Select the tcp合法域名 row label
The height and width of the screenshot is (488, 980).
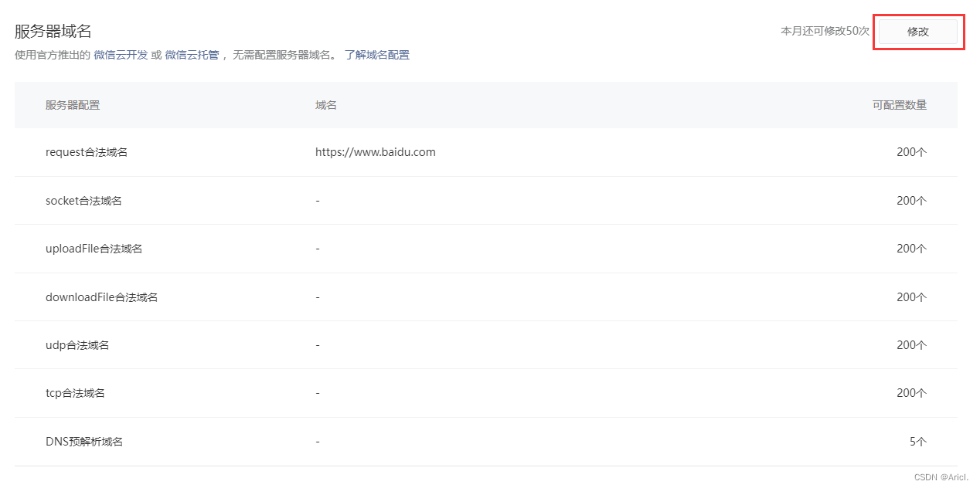point(75,393)
